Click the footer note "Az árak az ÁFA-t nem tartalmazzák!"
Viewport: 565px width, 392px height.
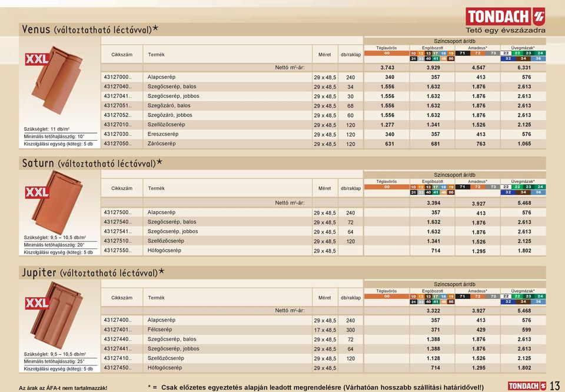click(63, 388)
